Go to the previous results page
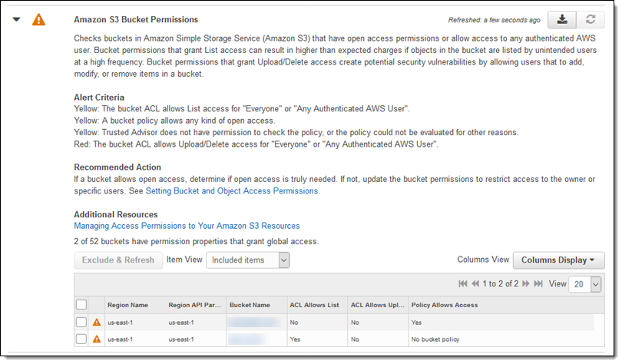The width and height of the screenshot is (622, 364). pyautogui.click(x=475, y=284)
